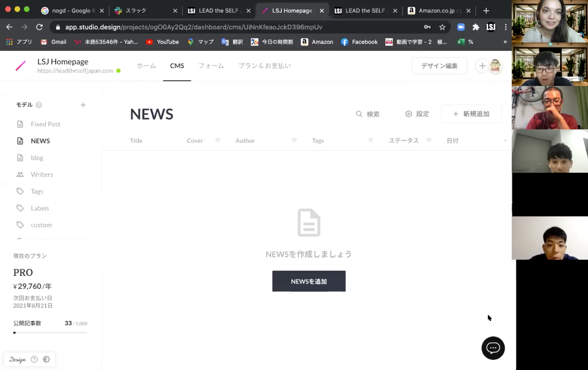Click the bottom-left help circle icon
Viewport: 588px width, 370px height.
click(34, 359)
